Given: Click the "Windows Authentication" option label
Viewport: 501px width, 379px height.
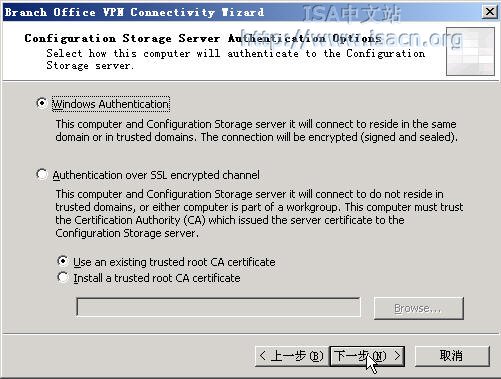Looking at the screenshot, I should point(111,104).
